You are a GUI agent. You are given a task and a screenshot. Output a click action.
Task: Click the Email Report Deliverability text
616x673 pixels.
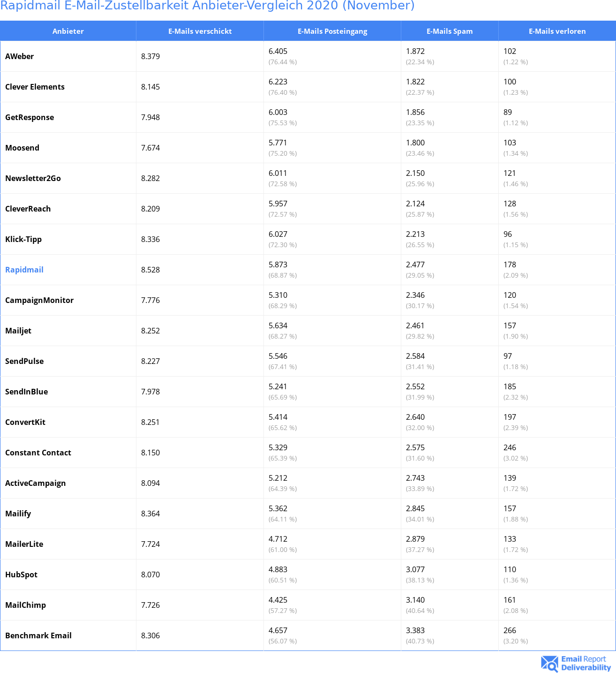point(586,663)
